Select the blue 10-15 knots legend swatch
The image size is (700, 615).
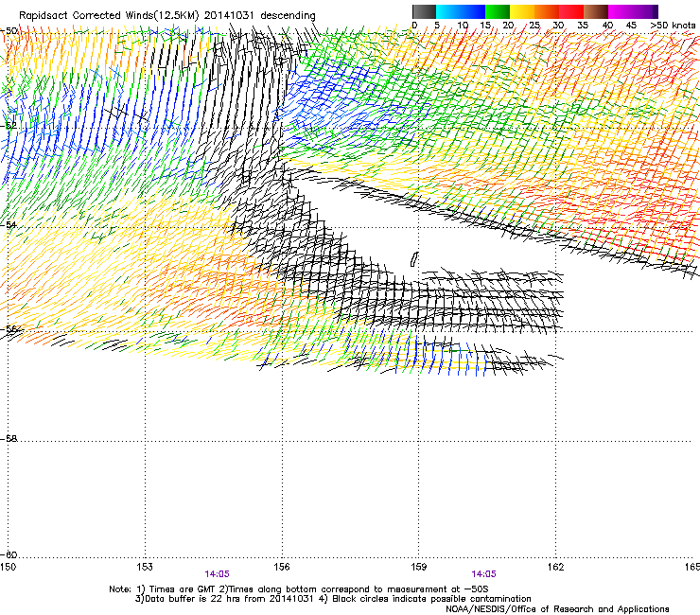pos(473,11)
